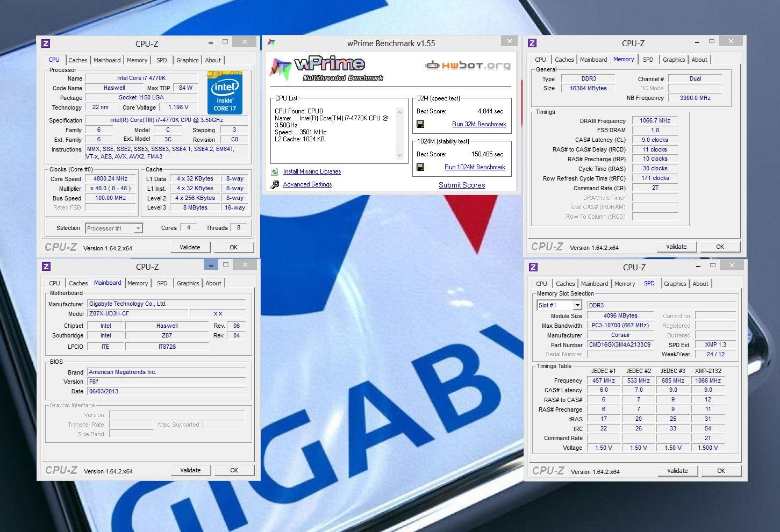
Task: Click the processor name Intel Core i7 4770K
Action: (141, 78)
